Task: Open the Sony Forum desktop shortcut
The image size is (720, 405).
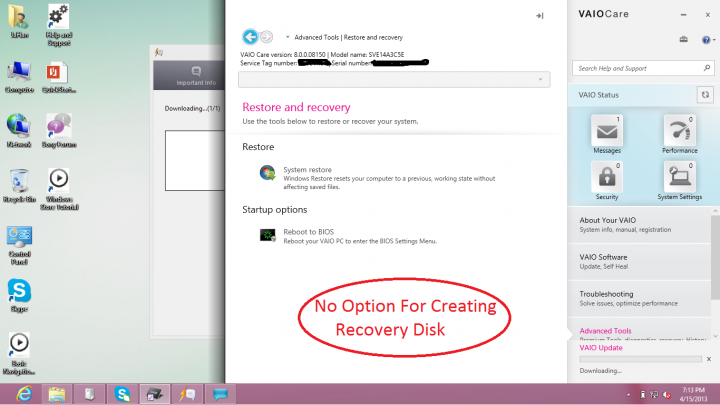Action: click(x=59, y=131)
